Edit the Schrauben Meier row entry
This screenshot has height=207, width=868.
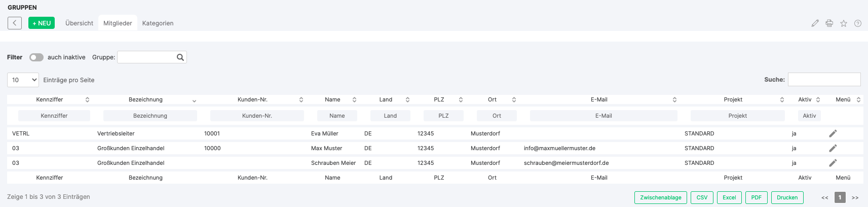click(x=833, y=163)
